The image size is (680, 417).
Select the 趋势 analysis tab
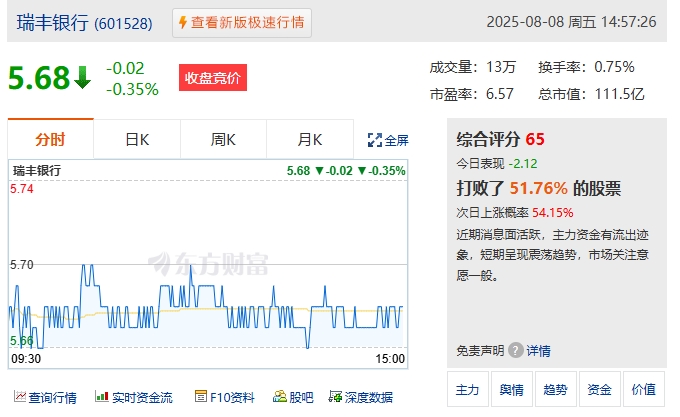pyautogui.click(x=556, y=389)
